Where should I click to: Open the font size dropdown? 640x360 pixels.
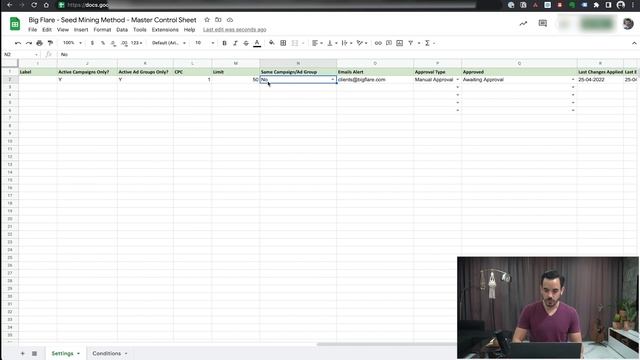click(x=204, y=43)
